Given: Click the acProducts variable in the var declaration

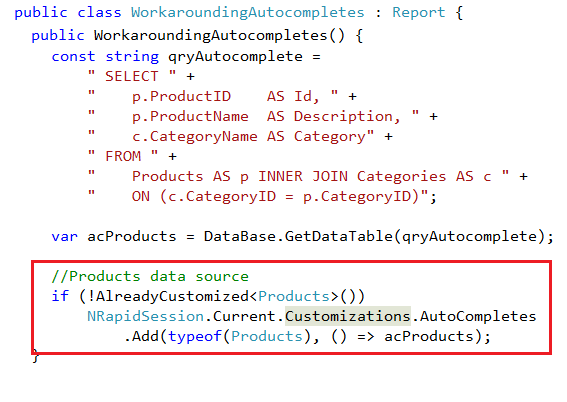Looking at the screenshot, I should [132, 236].
